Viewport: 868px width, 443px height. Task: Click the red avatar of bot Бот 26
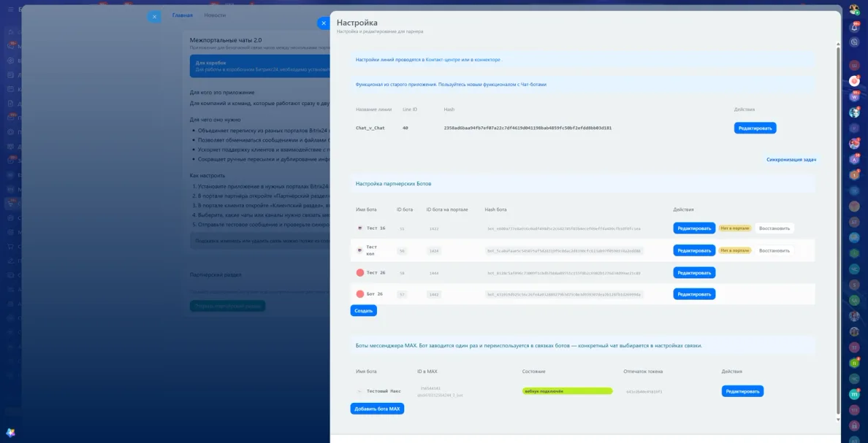coord(359,294)
